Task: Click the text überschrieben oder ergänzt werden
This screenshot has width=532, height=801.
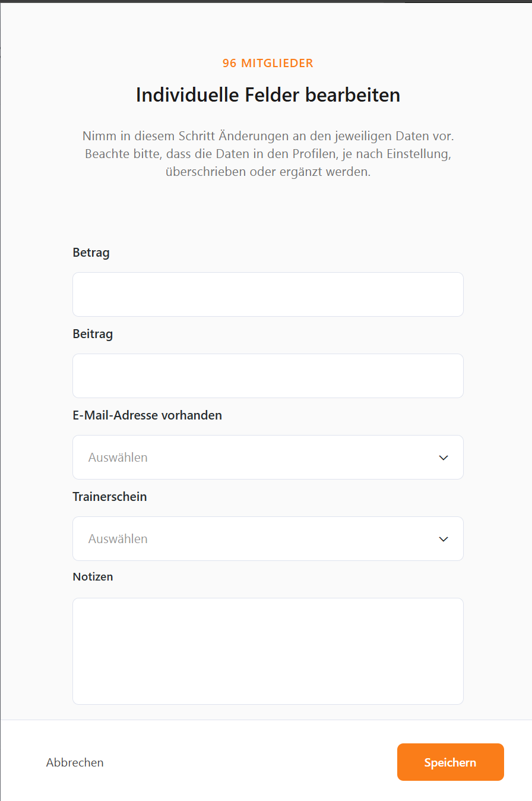Action: coord(268,172)
